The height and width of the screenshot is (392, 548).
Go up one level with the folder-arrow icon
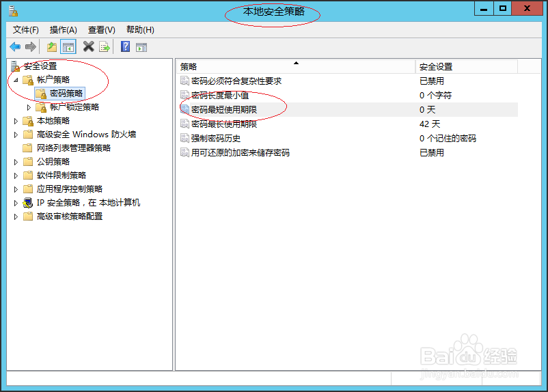52,46
